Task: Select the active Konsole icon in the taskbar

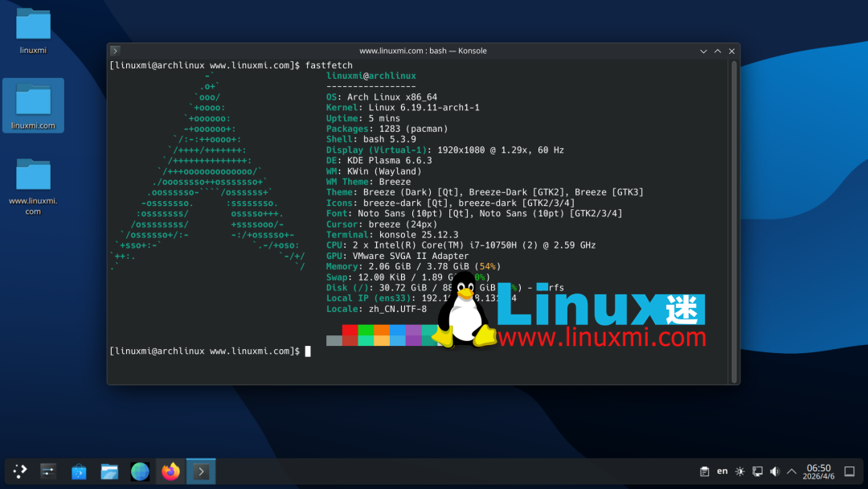Action: pos(200,471)
